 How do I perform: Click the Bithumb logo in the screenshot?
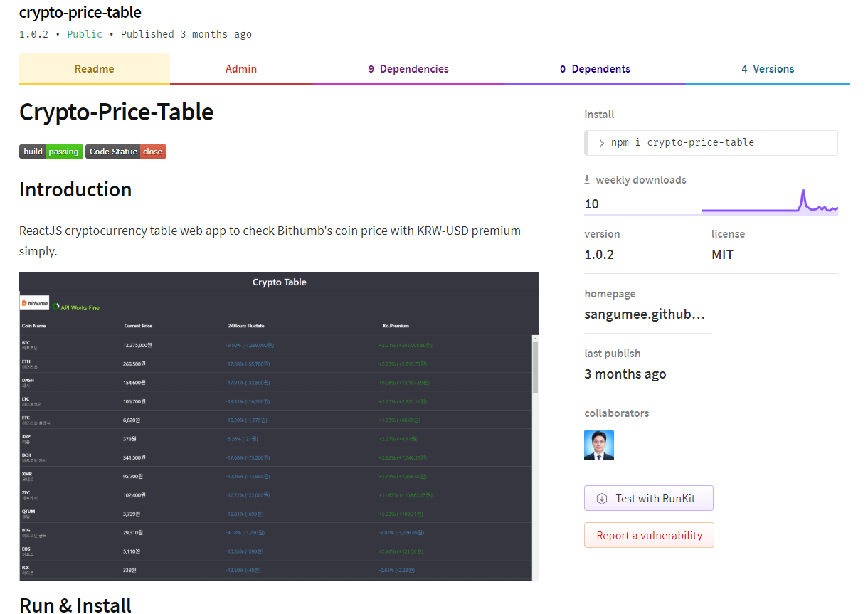click(x=34, y=303)
